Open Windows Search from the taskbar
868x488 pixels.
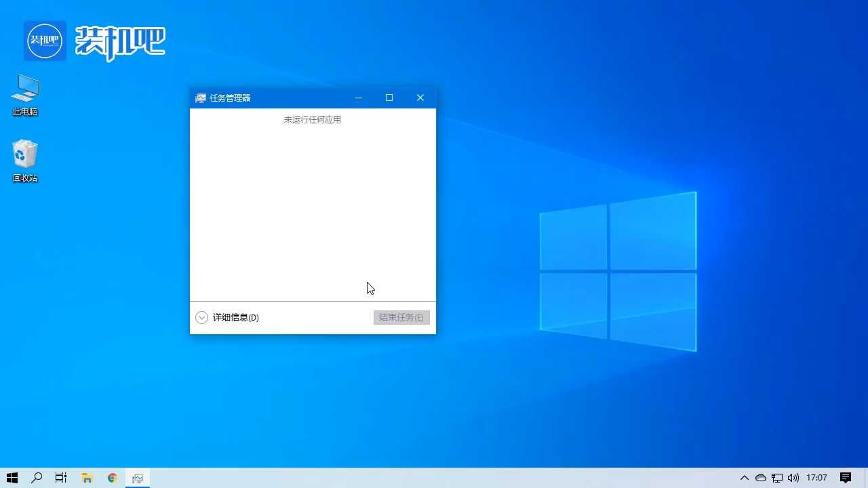(37, 478)
